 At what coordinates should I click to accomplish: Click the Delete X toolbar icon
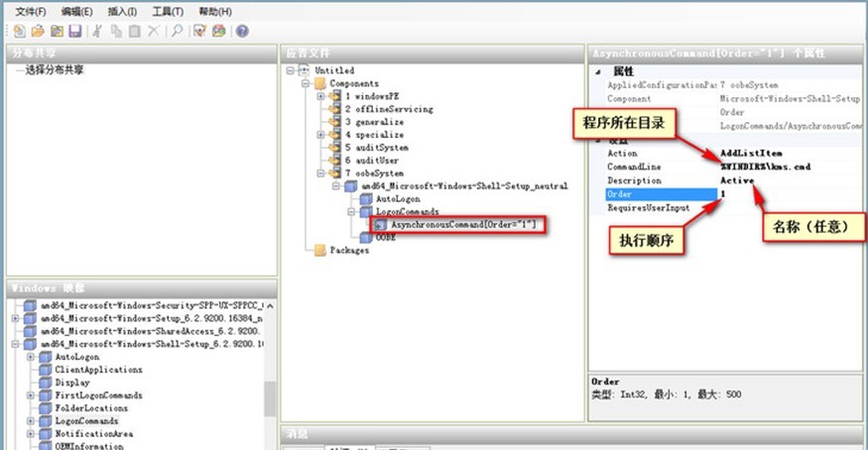(153, 32)
